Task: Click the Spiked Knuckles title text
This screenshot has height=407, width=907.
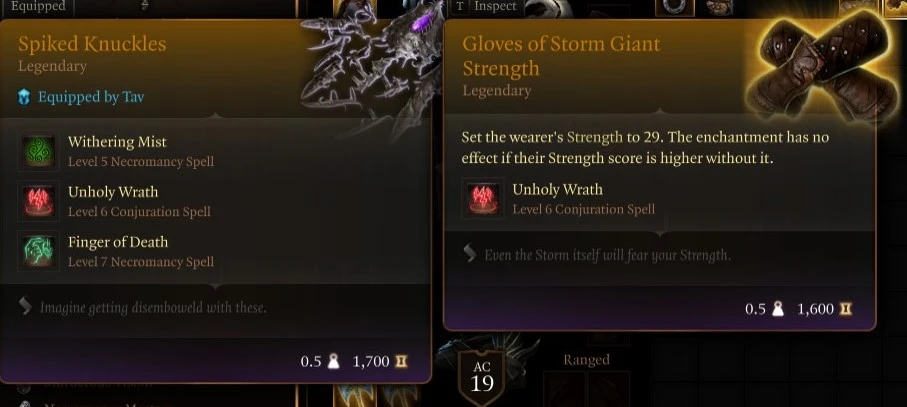Action: (92, 44)
